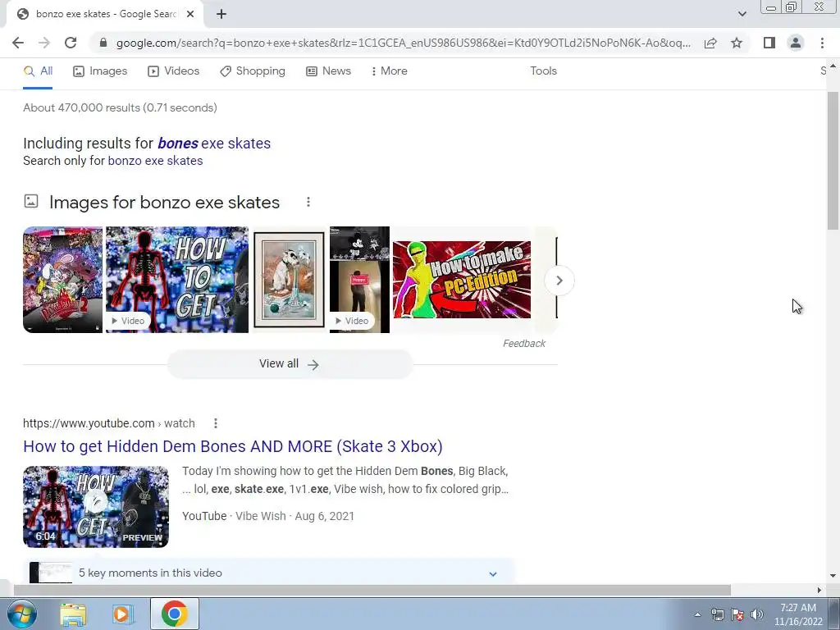The image size is (840, 630).
Task: Open the Mickey Mouse video thumbnail
Action: click(x=359, y=280)
